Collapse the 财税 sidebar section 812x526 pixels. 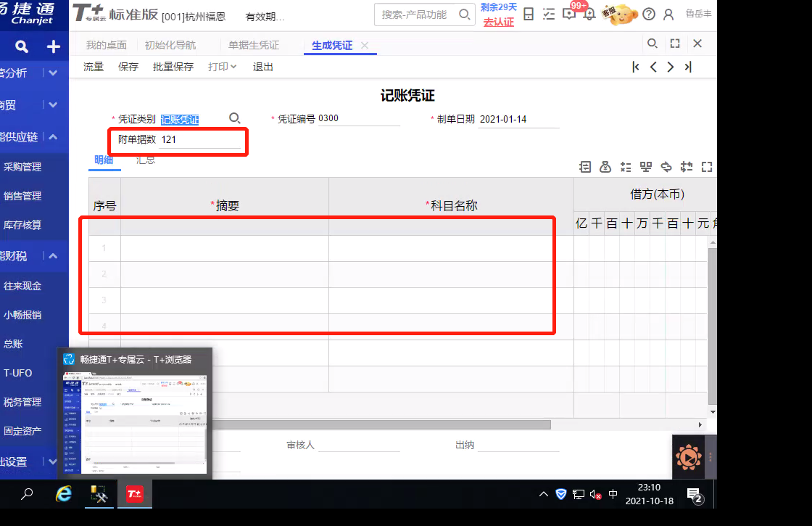(x=53, y=256)
